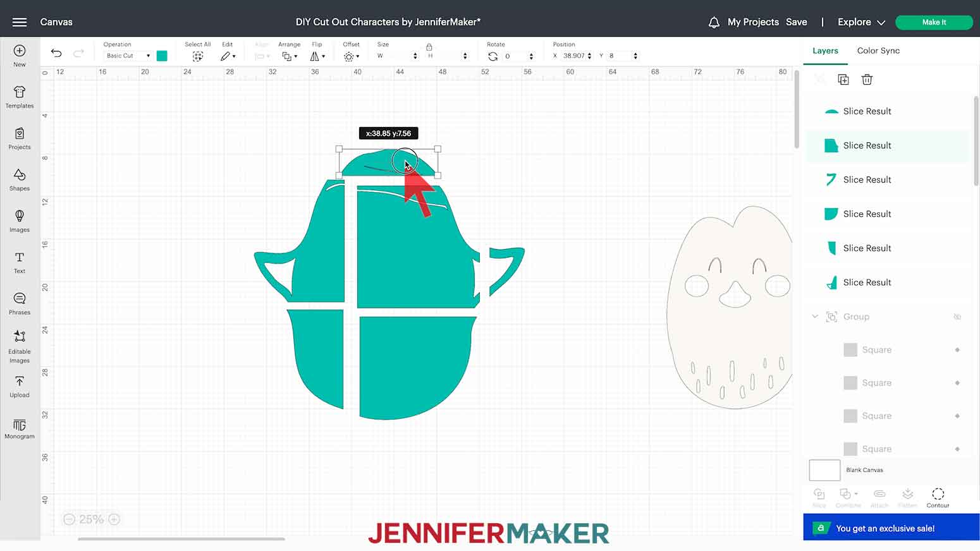Open the Align dropdown
Image resolution: width=980 pixels, height=551 pixels.
pos(262,56)
